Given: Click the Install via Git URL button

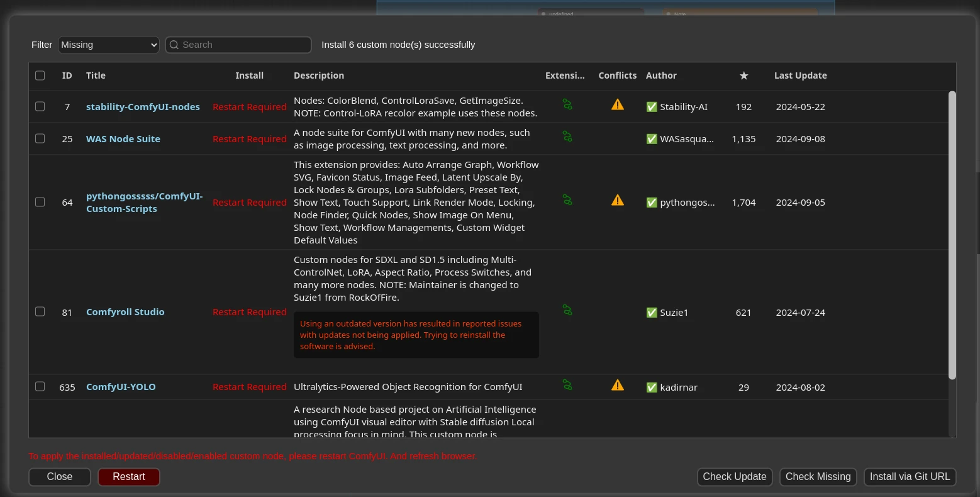Looking at the screenshot, I should pos(910,477).
